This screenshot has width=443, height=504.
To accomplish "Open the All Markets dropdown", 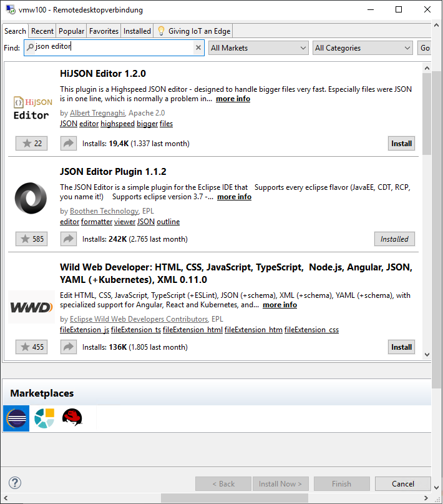I will (258, 48).
